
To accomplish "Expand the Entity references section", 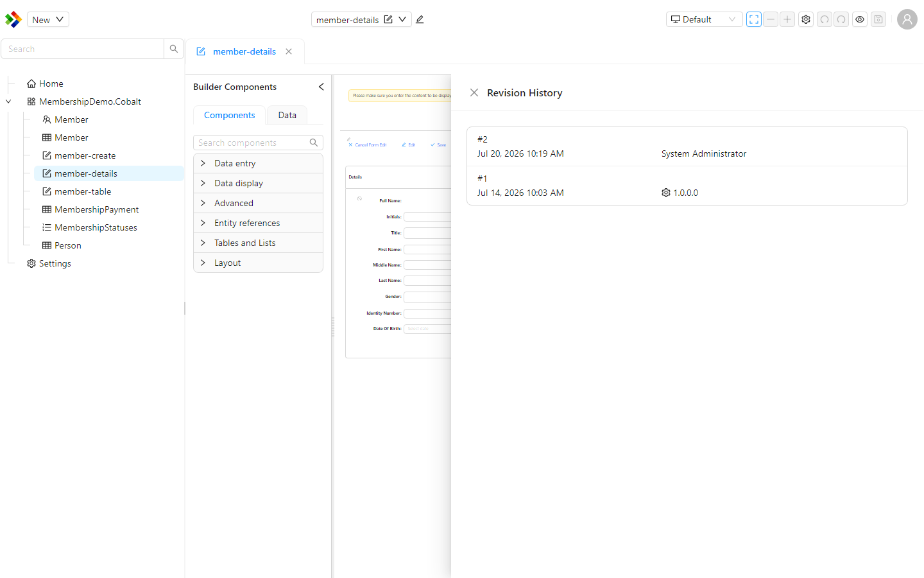I will pos(258,223).
